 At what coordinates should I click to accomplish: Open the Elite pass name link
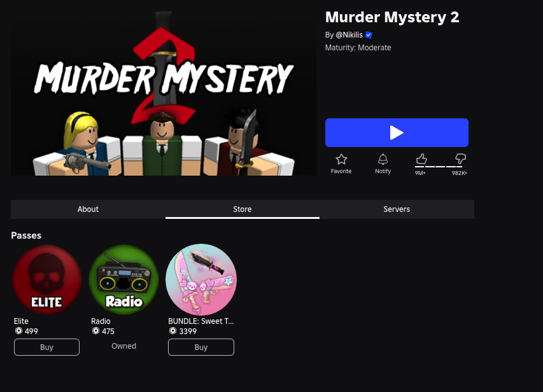21,321
